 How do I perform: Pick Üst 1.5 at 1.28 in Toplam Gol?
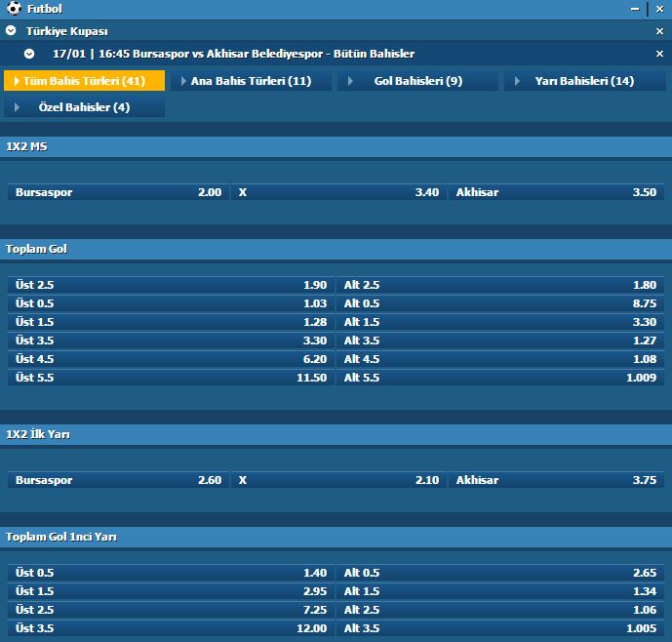(171, 322)
